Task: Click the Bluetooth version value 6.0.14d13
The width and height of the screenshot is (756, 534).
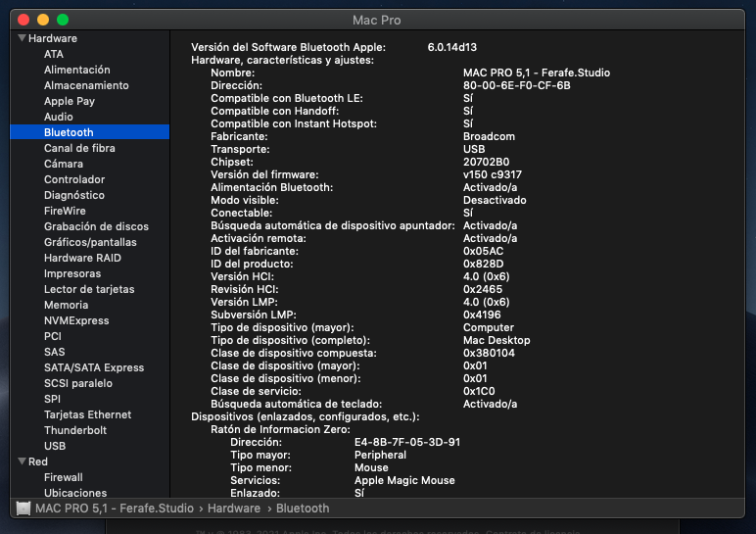Action: pos(451,47)
